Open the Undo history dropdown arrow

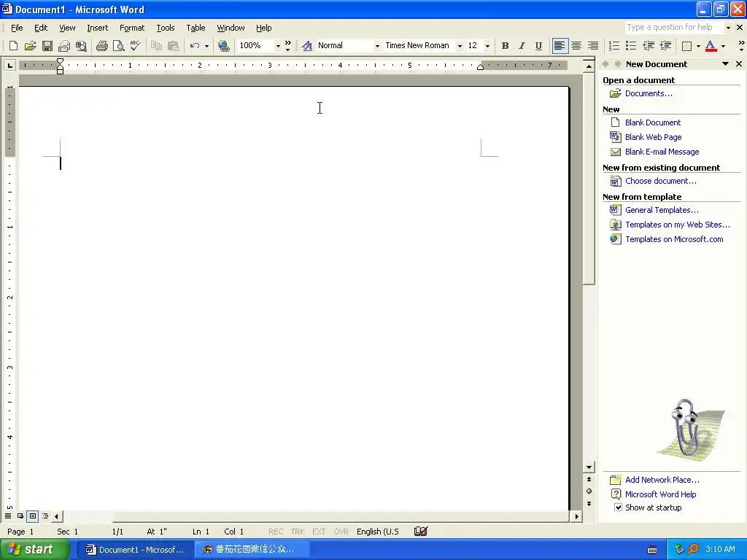click(x=206, y=46)
